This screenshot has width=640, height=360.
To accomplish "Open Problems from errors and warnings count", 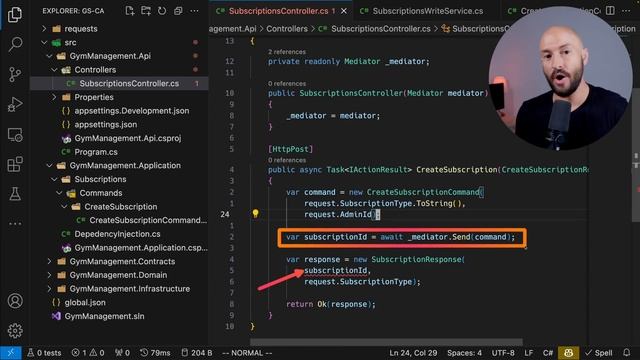I will (87, 353).
